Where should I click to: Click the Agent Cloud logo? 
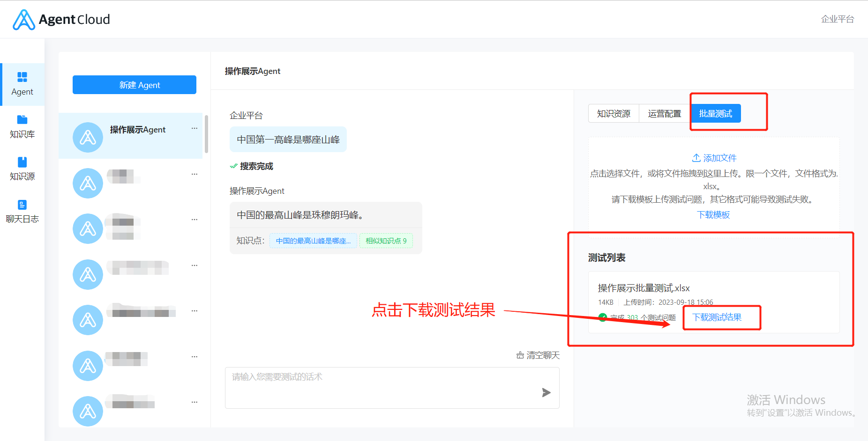[61, 20]
